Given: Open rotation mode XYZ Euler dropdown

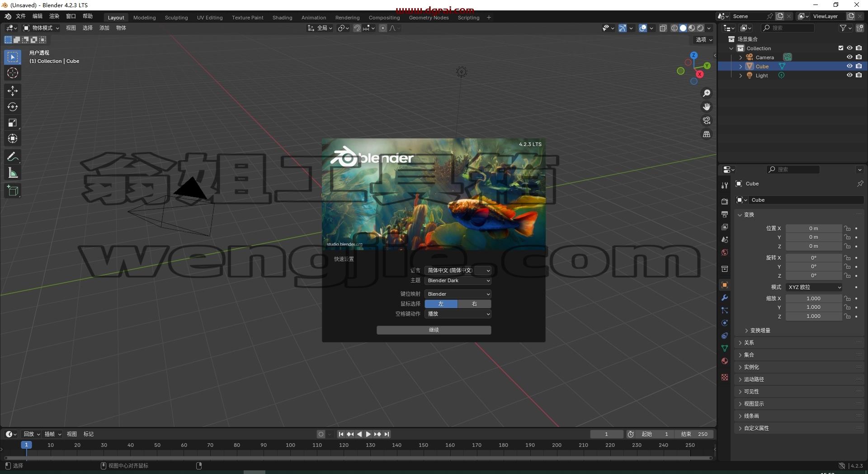Looking at the screenshot, I should click(x=814, y=287).
